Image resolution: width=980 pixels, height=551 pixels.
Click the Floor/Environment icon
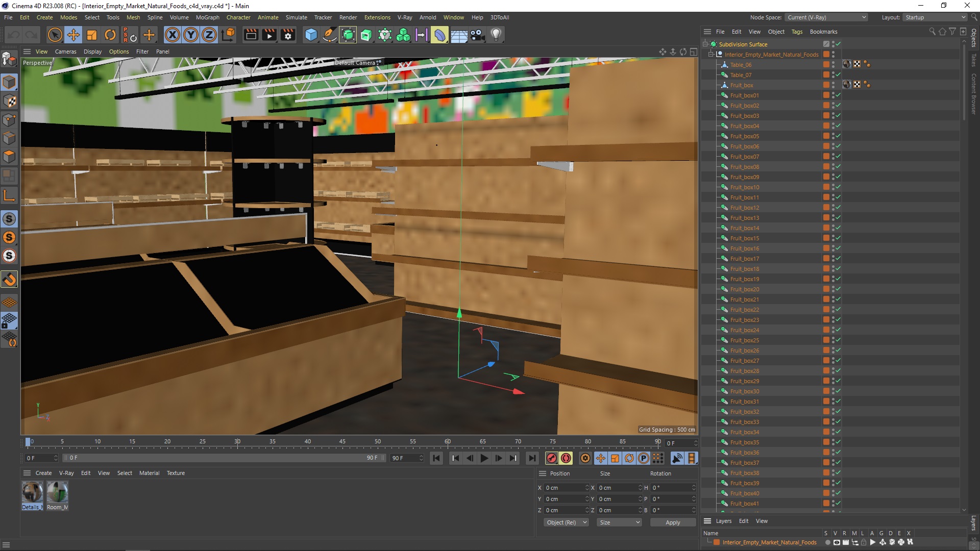click(x=459, y=35)
